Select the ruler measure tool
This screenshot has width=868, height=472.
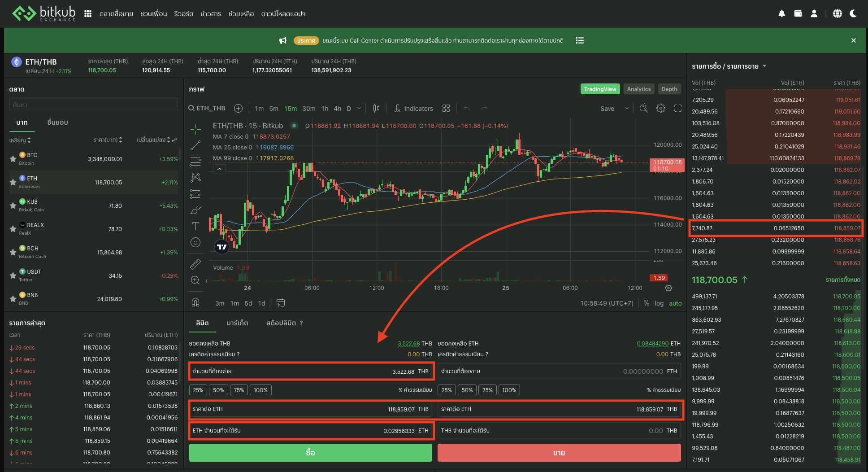click(x=195, y=264)
